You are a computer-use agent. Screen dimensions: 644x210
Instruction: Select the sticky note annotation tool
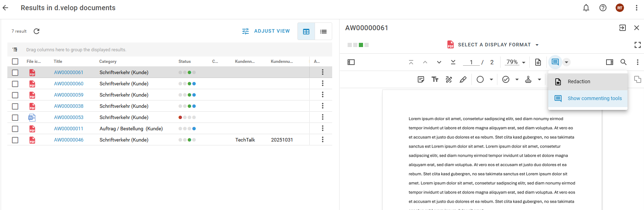click(x=421, y=79)
